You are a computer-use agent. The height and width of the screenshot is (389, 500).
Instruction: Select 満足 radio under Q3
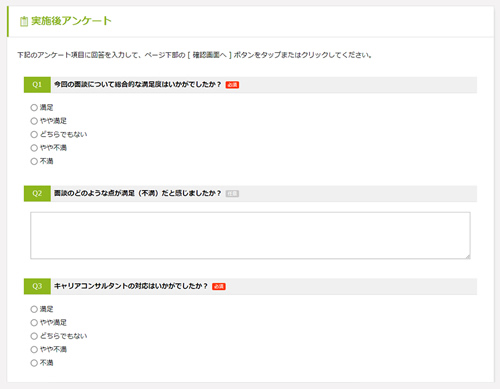tap(34, 309)
